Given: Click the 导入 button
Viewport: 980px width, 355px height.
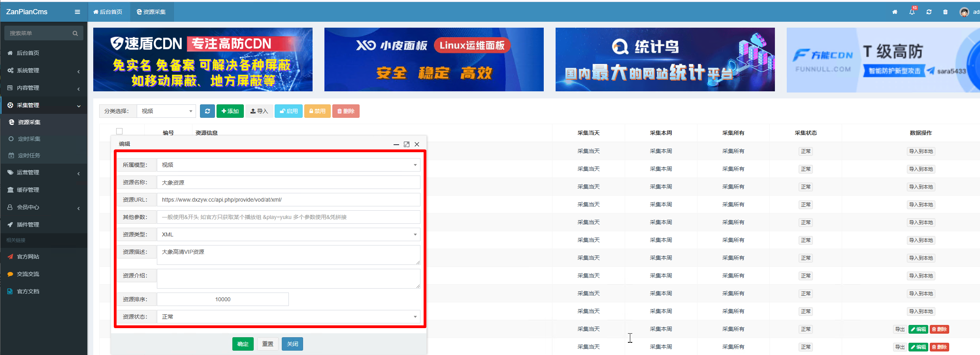Looking at the screenshot, I should (x=259, y=111).
